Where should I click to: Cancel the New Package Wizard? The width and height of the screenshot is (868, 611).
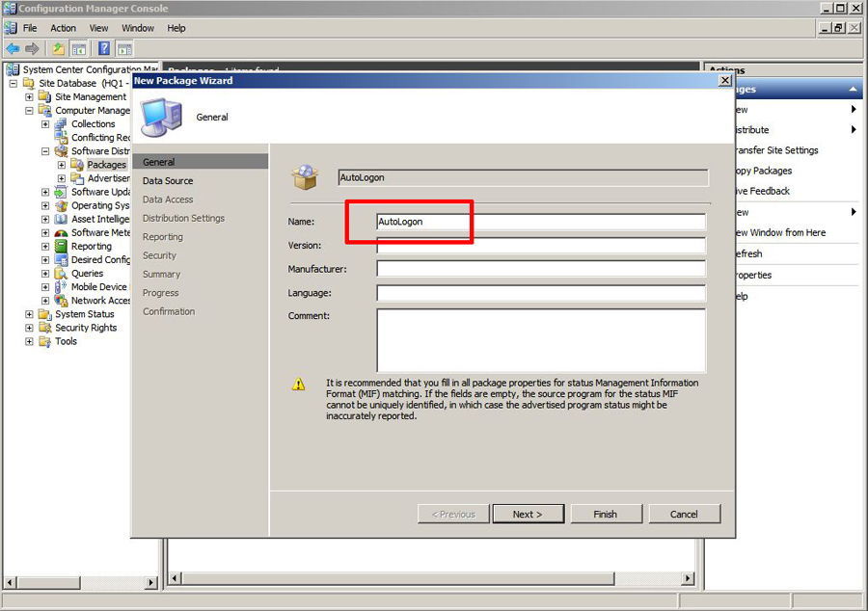684,514
